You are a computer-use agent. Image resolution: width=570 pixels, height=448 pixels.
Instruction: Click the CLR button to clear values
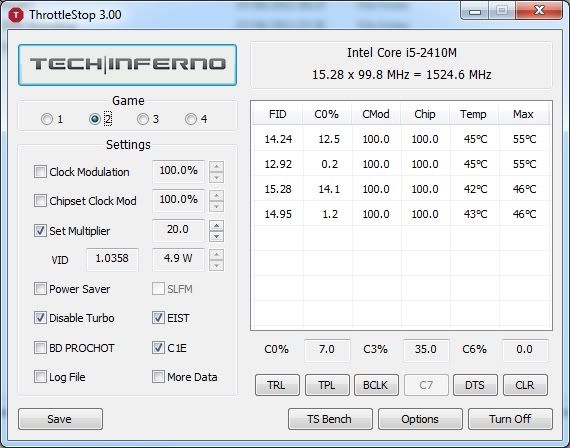click(x=525, y=385)
